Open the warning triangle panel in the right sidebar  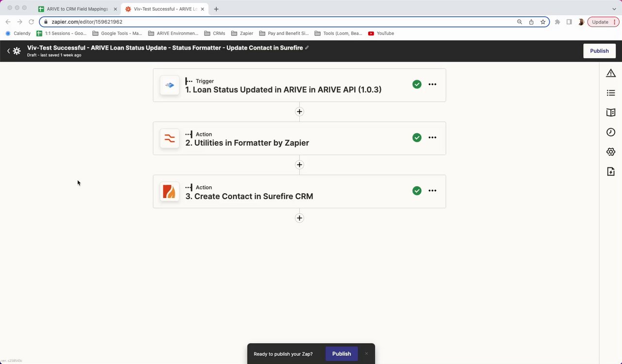611,73
